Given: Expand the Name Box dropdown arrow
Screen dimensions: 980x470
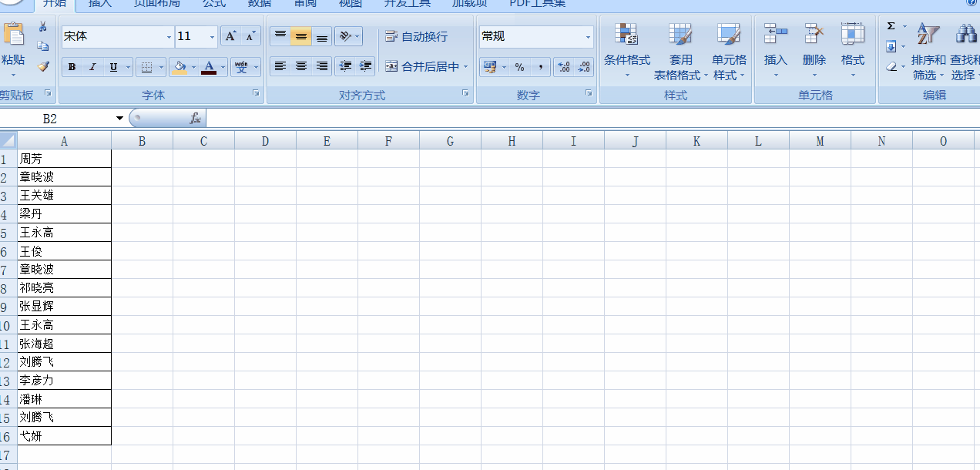Looking at the screenshot, I should [119, 119].
